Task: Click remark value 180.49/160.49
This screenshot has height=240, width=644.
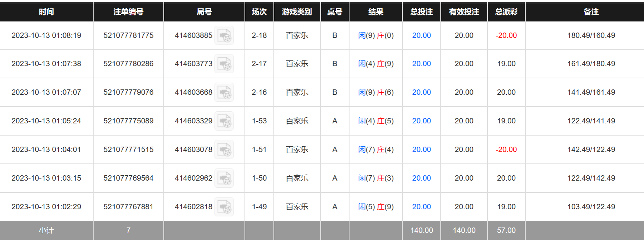Action: coord(591,35)
